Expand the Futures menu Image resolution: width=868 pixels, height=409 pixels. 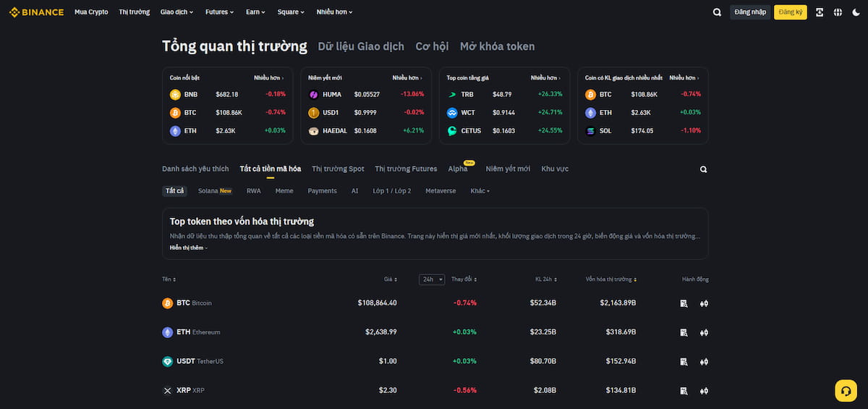(219, 12)
